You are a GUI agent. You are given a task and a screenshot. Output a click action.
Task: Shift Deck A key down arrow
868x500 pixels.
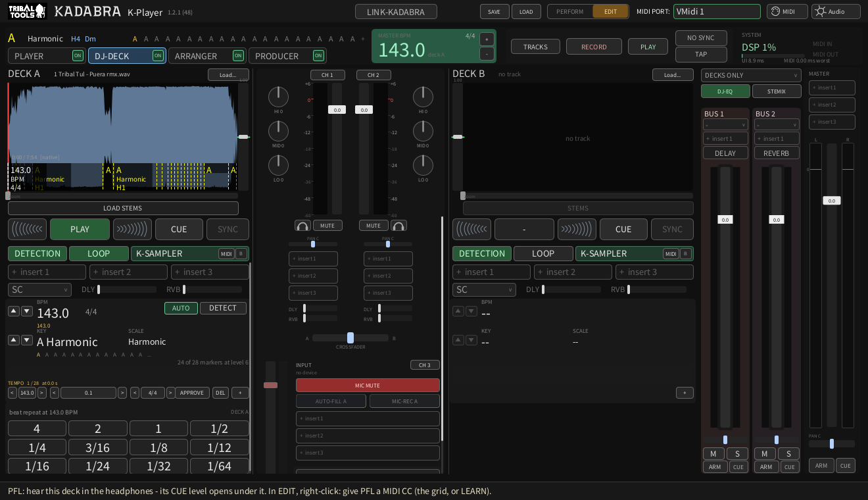point(27,340)
